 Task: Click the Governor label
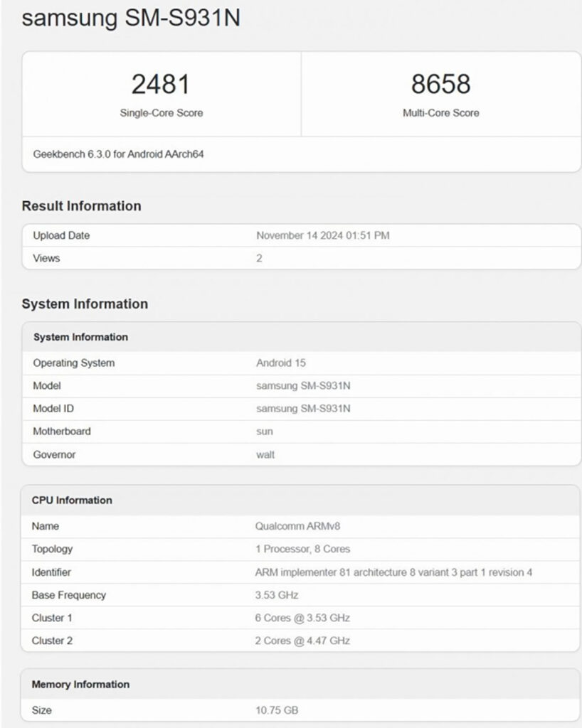[54, 454]
